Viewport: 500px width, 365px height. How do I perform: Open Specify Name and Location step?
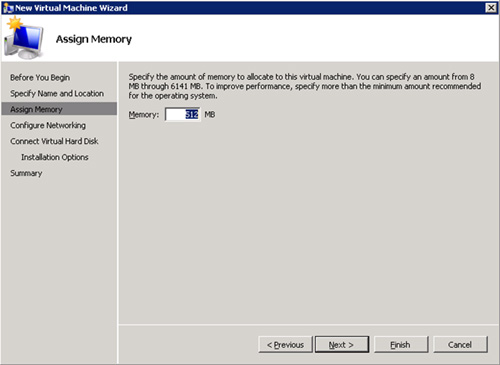[x=57, y=94]
